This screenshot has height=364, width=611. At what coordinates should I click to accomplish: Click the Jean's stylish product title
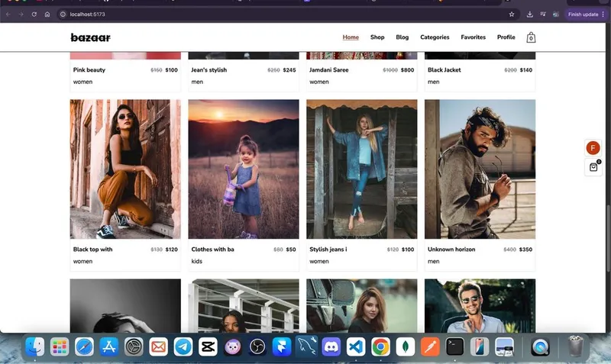pos(209,70)
